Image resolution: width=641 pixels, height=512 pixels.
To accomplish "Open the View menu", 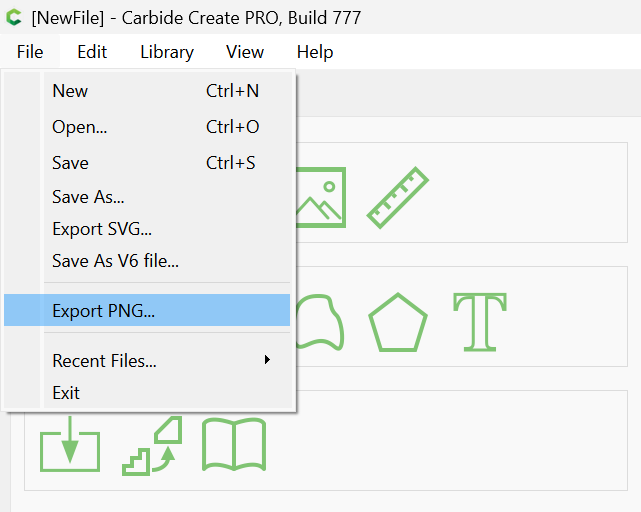I will [x=245, y=52].
